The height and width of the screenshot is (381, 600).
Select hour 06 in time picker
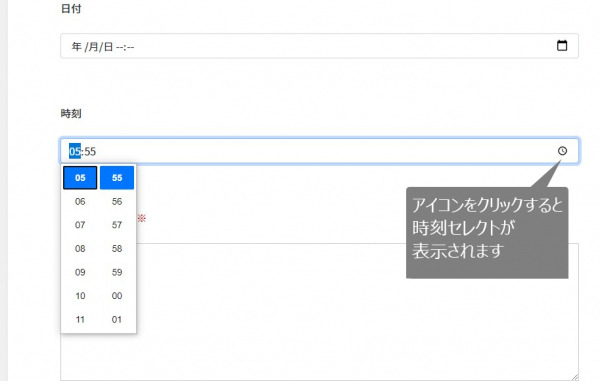[x=80, y=202]
